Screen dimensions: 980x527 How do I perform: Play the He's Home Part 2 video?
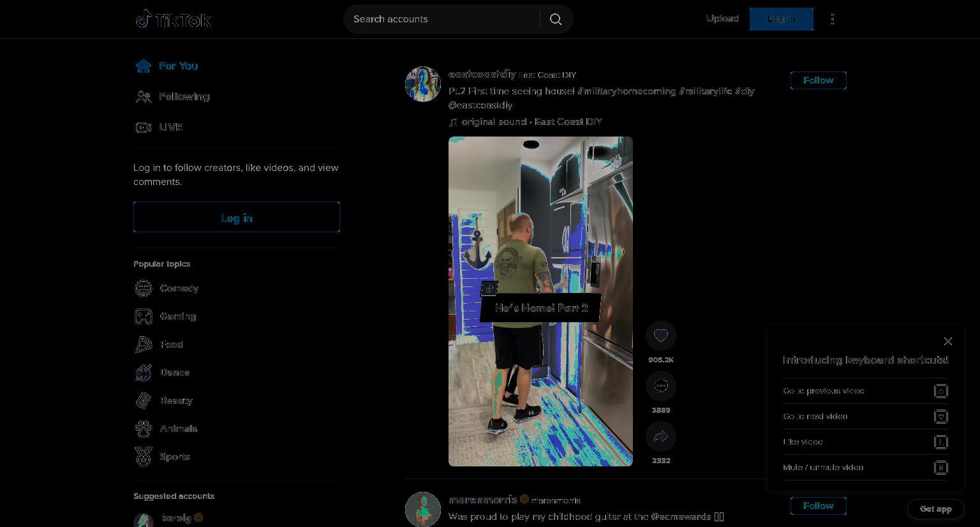point(540,301)
